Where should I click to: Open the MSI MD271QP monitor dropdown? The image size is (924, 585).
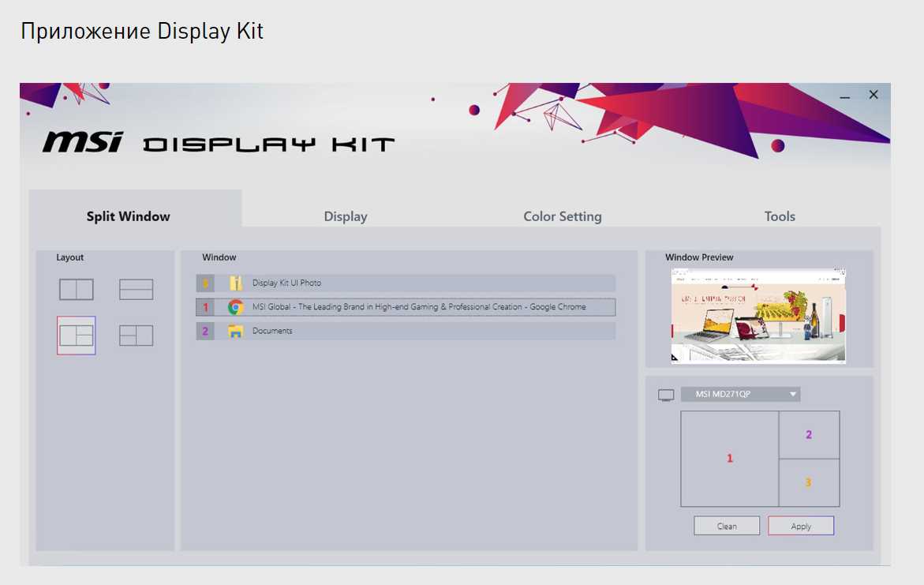740,394
